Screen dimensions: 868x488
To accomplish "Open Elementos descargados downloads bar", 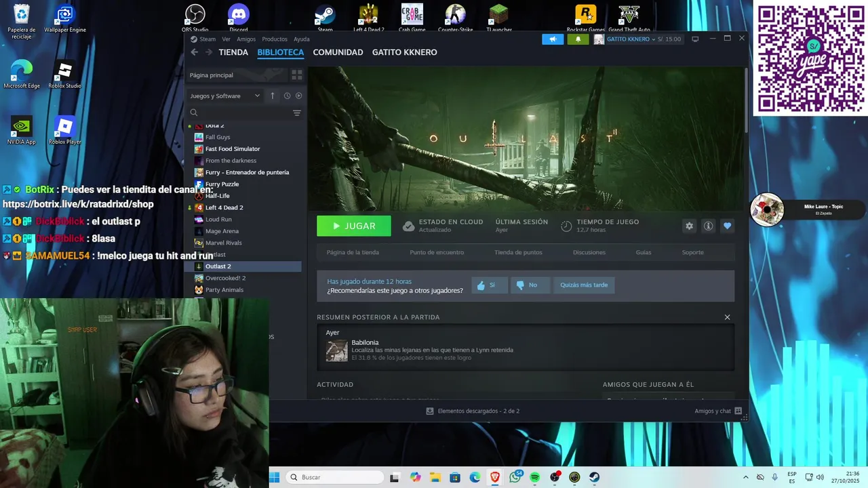I will point(473,411).
